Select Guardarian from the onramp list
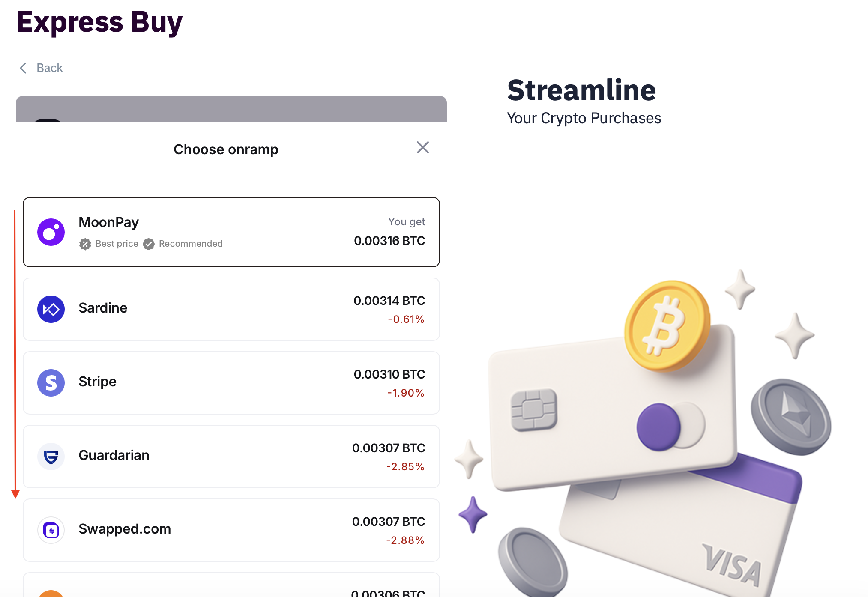Screen dimensions: 868x597 tap(231, 457)
